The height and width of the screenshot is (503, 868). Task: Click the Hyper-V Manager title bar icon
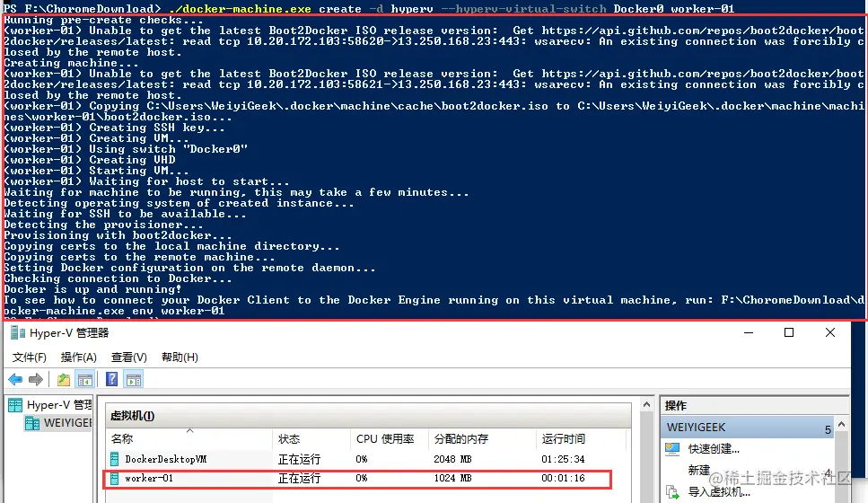pos(18,332)
